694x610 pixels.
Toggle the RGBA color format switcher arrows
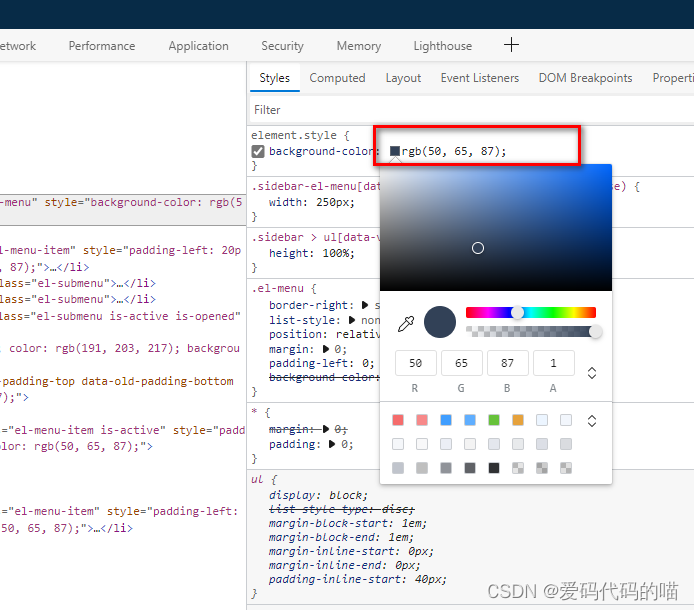coord(592,373)
